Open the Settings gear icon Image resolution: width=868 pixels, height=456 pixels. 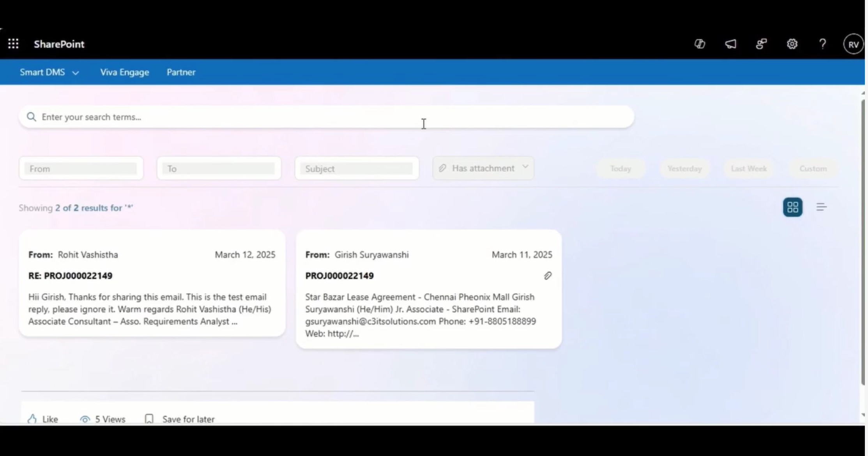[x=792, y=44]
